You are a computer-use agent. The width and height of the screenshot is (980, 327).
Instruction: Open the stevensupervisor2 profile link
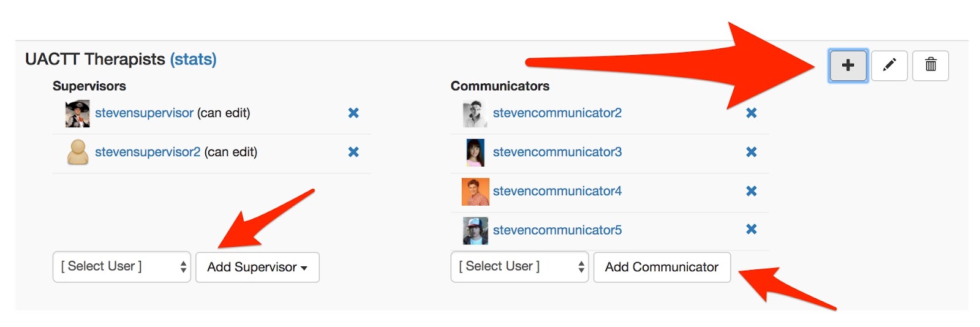coord(148,152)
